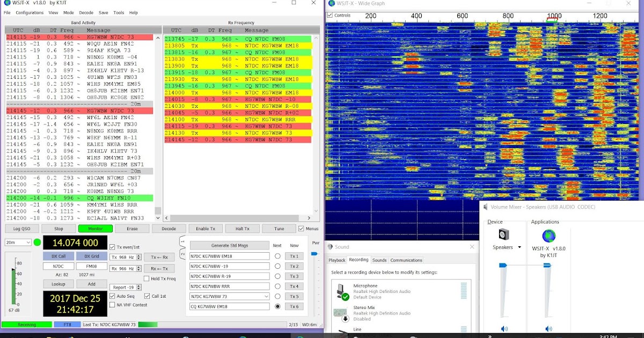Open the Tx 5 message dropdown
Image resolution: width=644 pixels, height=338 pixels.
click(x=266, y=296)
